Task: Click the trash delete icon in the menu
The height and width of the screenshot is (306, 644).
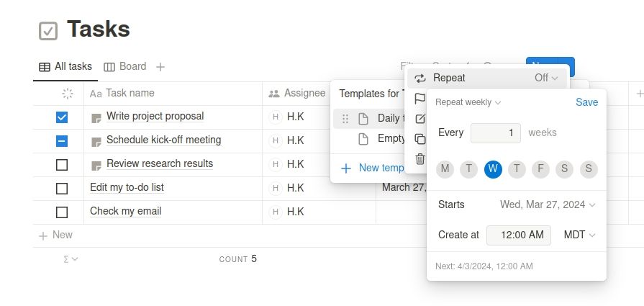Action: point(420,159)
